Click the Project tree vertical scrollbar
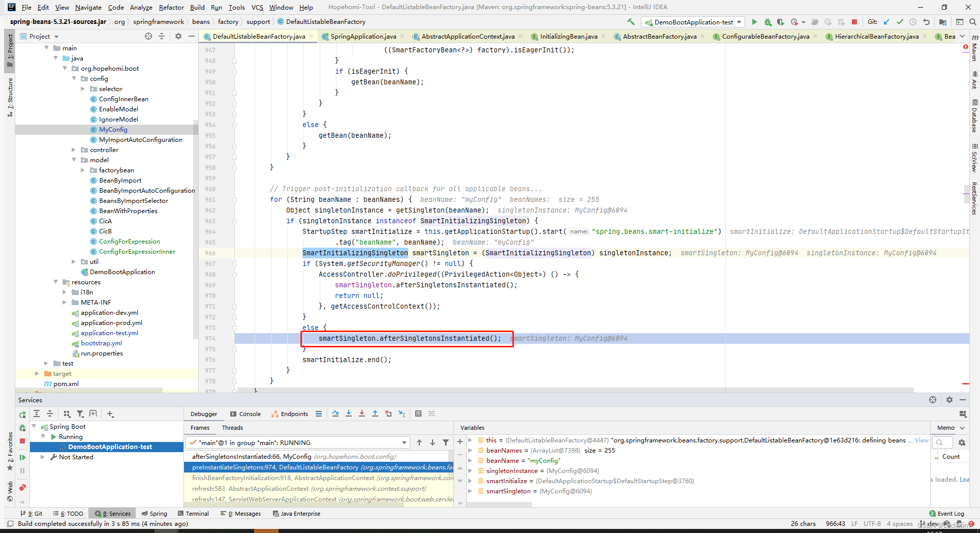This screenshot has height=533, width=980. point(196,229)
